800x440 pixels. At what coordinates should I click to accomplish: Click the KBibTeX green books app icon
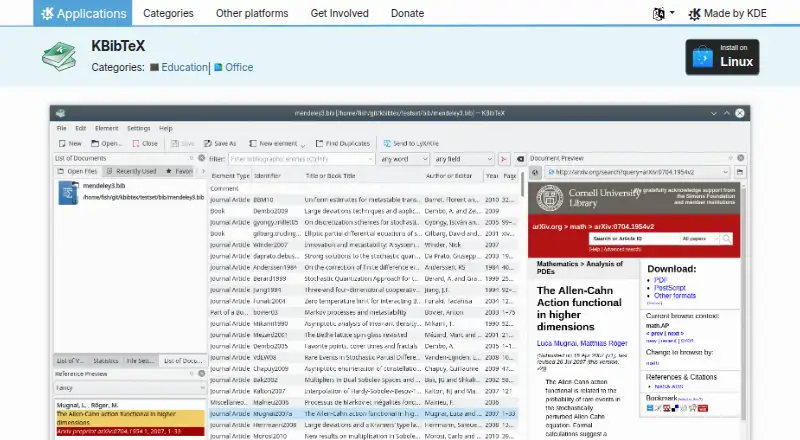(x=59, y=56)
